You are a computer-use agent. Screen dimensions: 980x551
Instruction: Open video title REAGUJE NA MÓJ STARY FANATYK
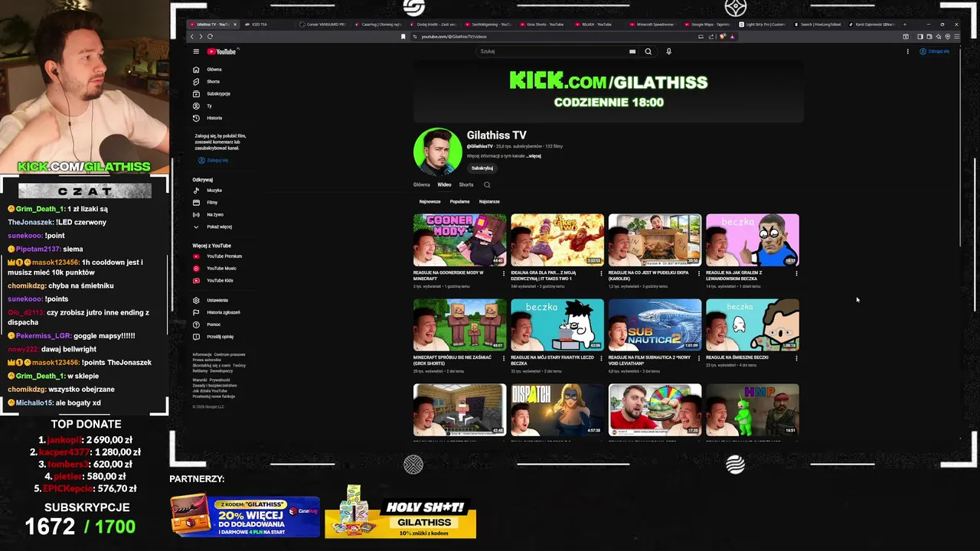[552, 360]
